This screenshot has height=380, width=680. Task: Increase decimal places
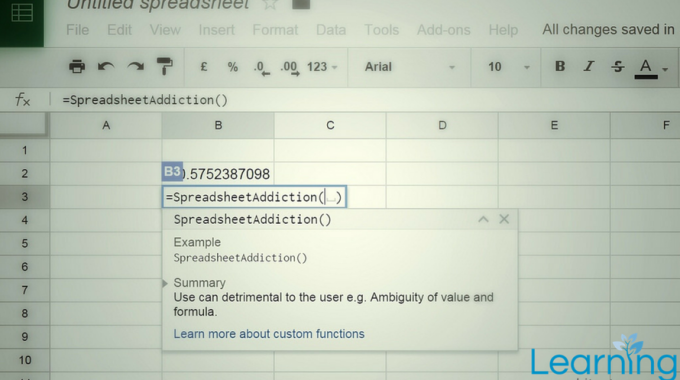290,68
